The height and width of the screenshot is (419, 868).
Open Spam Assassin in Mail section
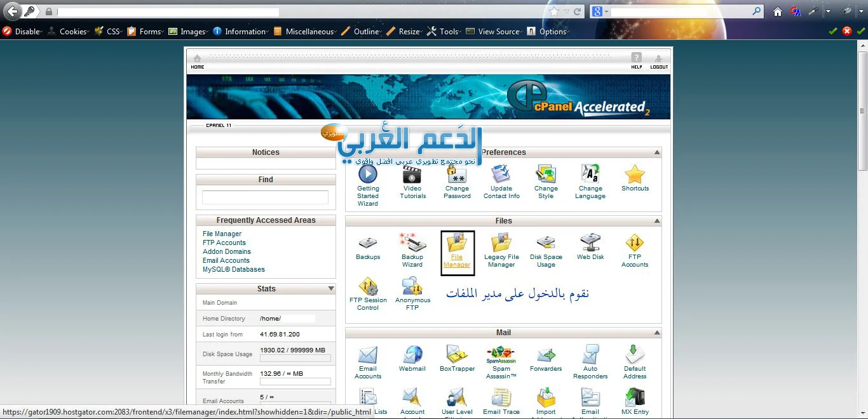click(x=501, y=356)
